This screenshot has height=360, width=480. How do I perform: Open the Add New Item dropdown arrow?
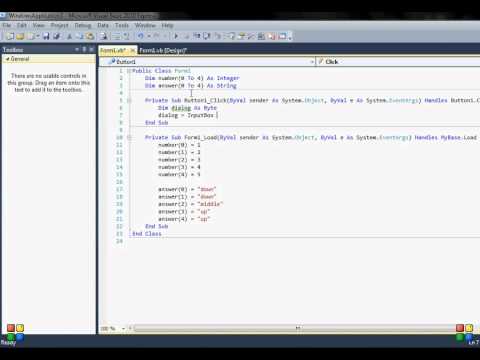click(x=38, y=36)
